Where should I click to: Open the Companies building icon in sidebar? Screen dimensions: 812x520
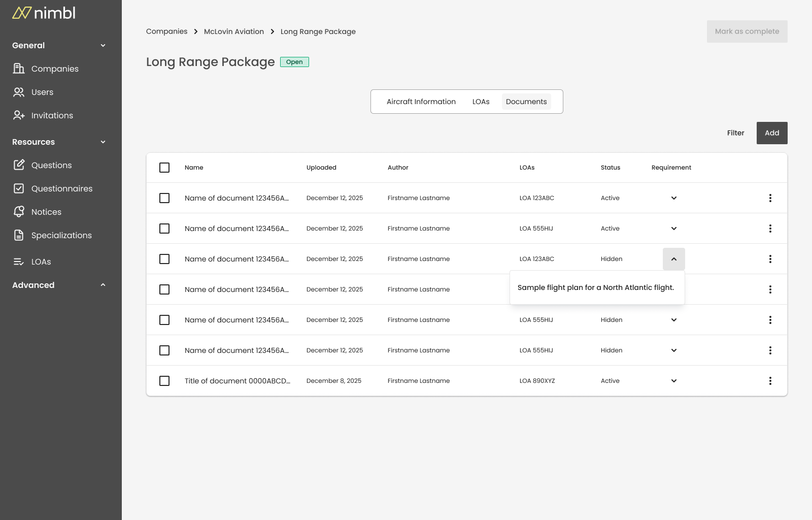pyautogui.click(x=19, y=69)
